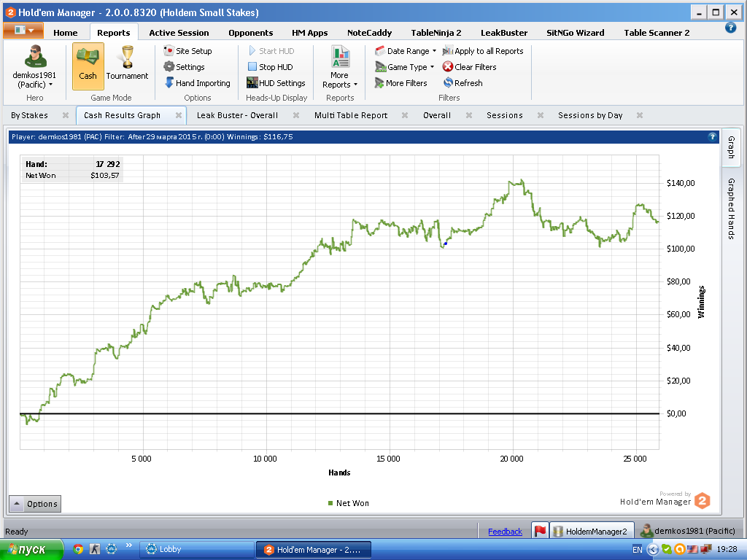Image resolution: width=747 pixels, height=560 pixels.
Task: Switch to the Lobby taskbar window
Action: [196, 550]
